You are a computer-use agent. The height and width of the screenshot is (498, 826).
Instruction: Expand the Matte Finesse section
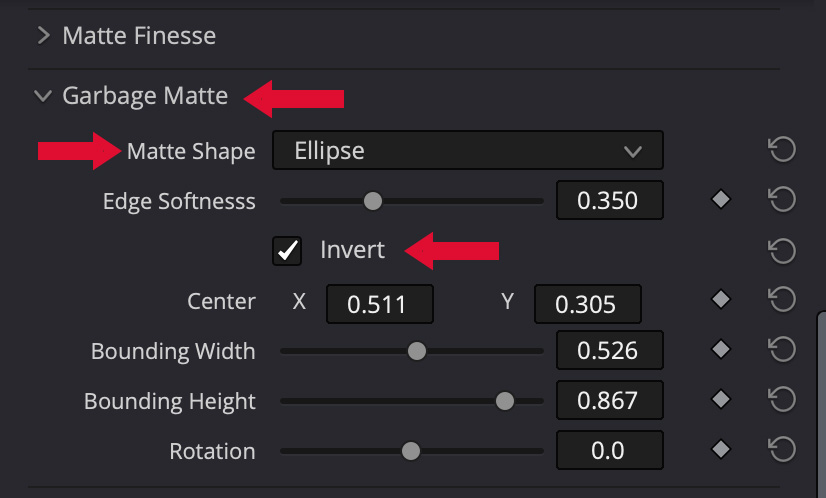pyautogui.click(x=43, y=36)
